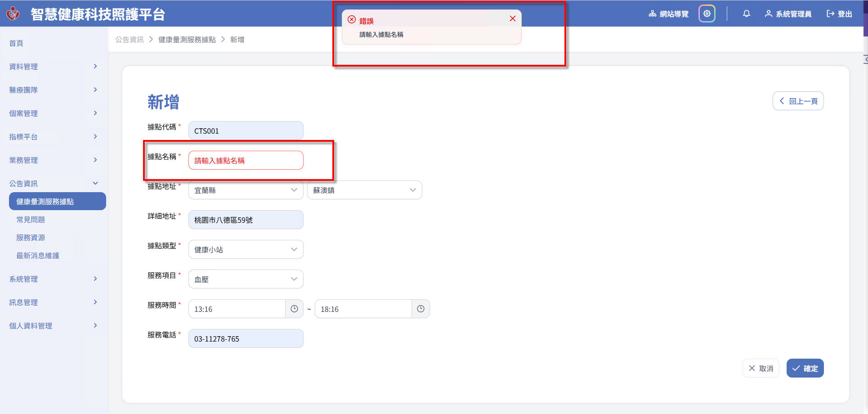Open the 服務項目 dropdown showing 血壓
868x414 pixels.
(x=246, y=279)
